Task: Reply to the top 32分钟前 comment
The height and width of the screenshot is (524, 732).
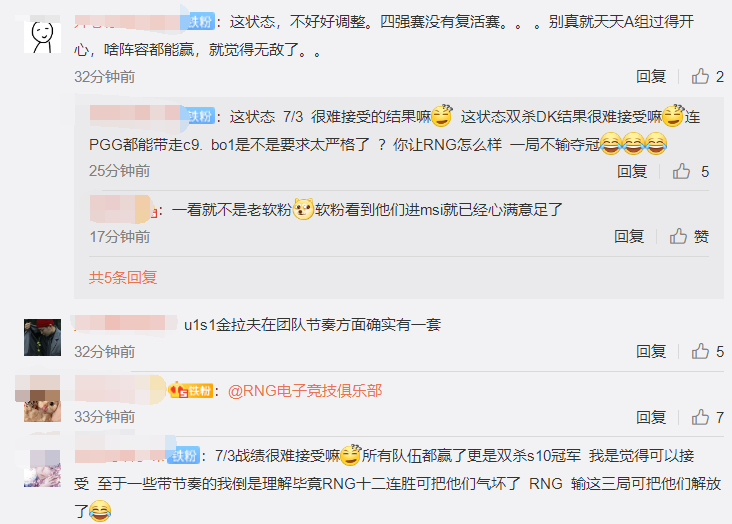Action: tap(651, 76)
